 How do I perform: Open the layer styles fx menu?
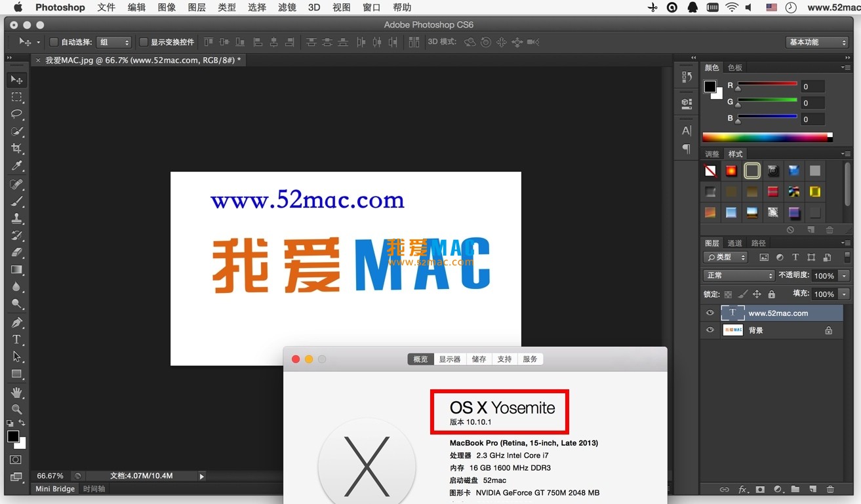point(742,489)
